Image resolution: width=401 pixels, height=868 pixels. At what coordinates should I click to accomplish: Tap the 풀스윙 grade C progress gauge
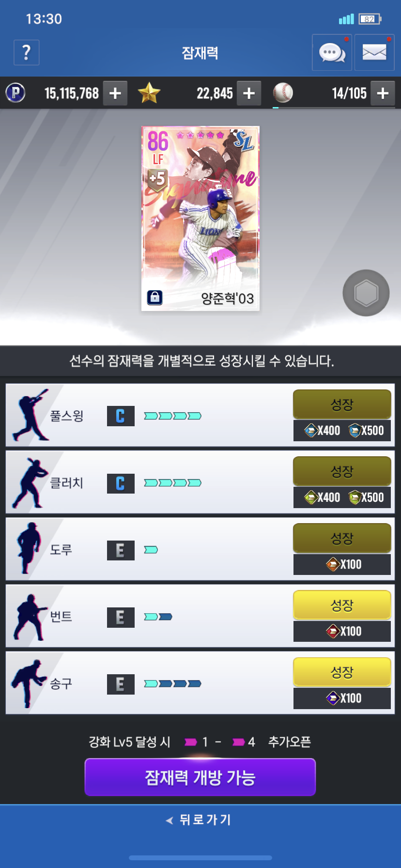(172, 416)
